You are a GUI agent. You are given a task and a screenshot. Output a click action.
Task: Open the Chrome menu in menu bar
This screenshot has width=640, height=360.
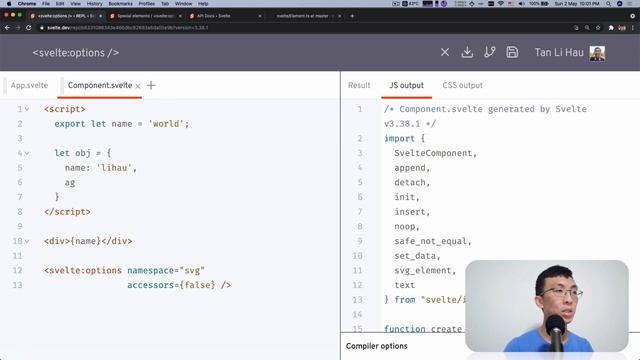click(x=27, y=4)
